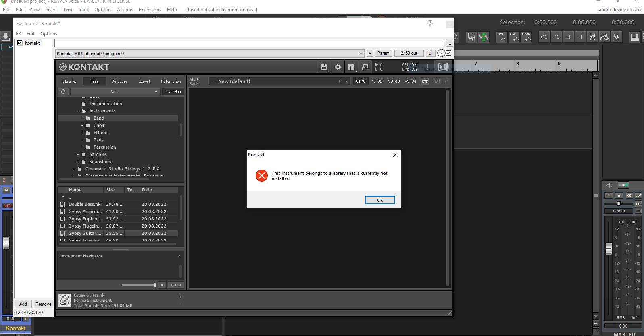Toggle Kontakt minimized view icon
This screenshot has width=644, height=336.
click(365, 67)
